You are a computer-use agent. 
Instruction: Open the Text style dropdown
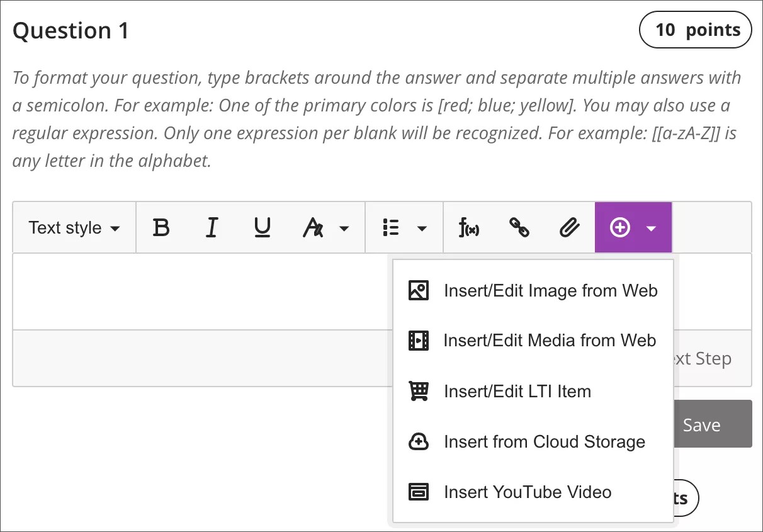click(x=73, y=227)
